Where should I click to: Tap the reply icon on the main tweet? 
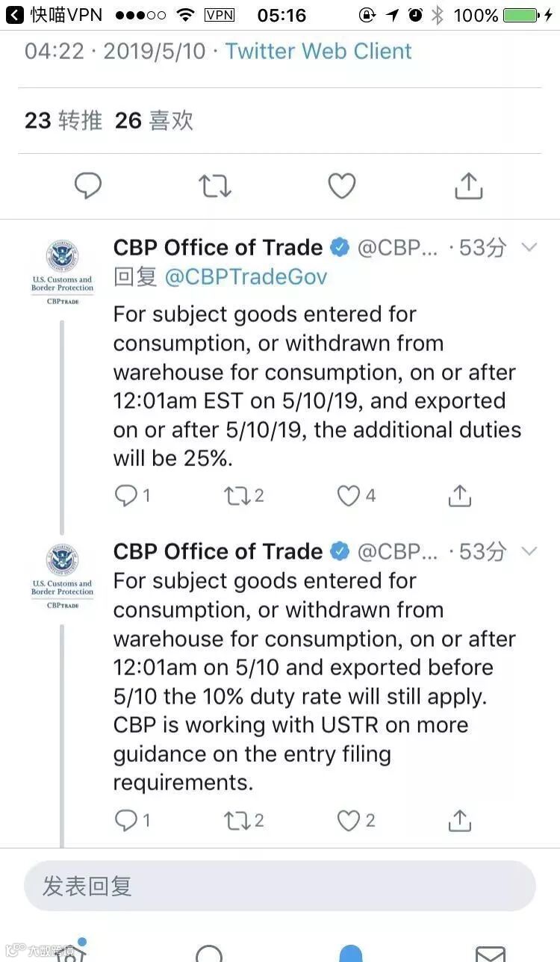(88, 185)
